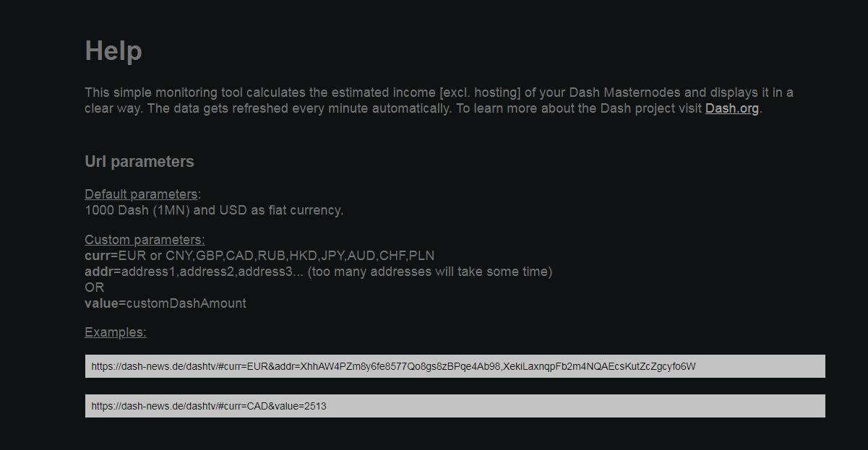Click the Custom parameters underlined label
Screen dimensions: 868x450
pyautogui.click(x=145, y=240)
